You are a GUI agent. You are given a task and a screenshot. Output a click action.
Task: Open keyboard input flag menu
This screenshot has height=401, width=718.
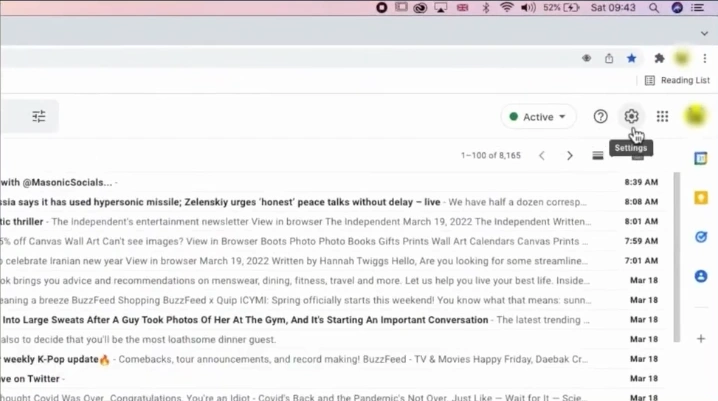click(x=462, y=8)
